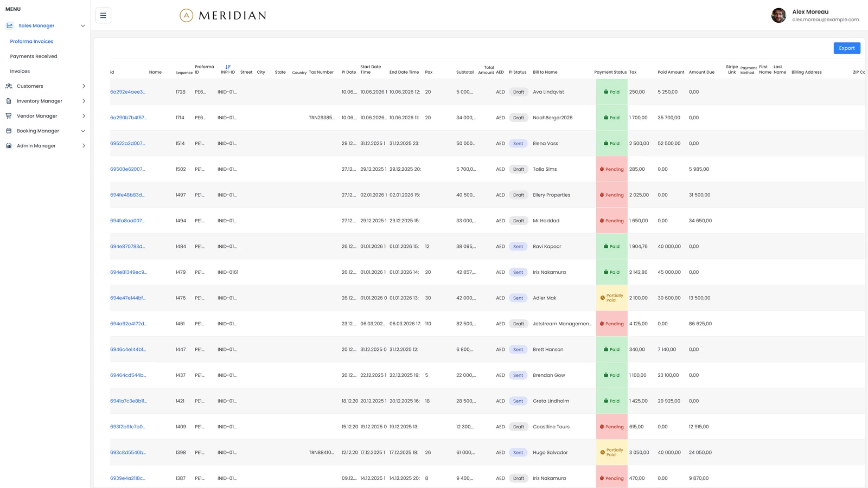Open Proforma Invoices page
Screen dimensions: 868x488
point(31,41)
